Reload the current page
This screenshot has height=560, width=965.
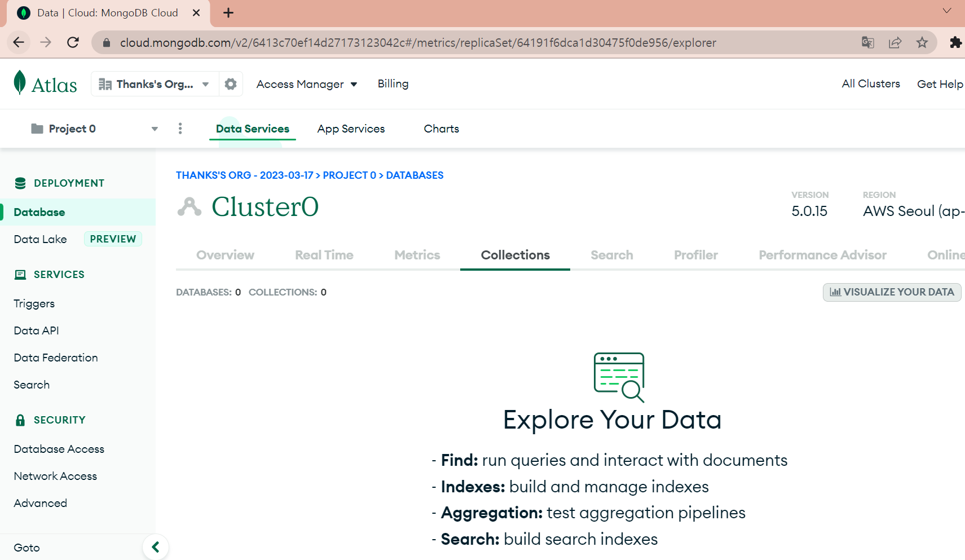(x=73, y=42)
